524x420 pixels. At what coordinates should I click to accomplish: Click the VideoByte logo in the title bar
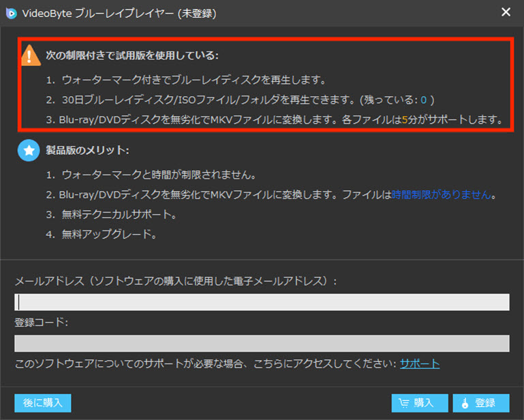11,12
